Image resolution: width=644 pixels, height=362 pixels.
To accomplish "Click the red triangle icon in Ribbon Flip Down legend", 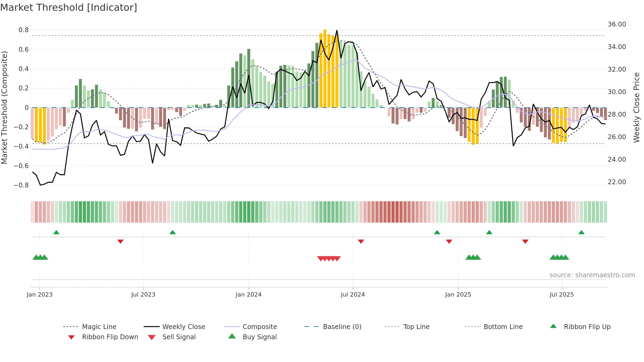I will coord(71,337).
